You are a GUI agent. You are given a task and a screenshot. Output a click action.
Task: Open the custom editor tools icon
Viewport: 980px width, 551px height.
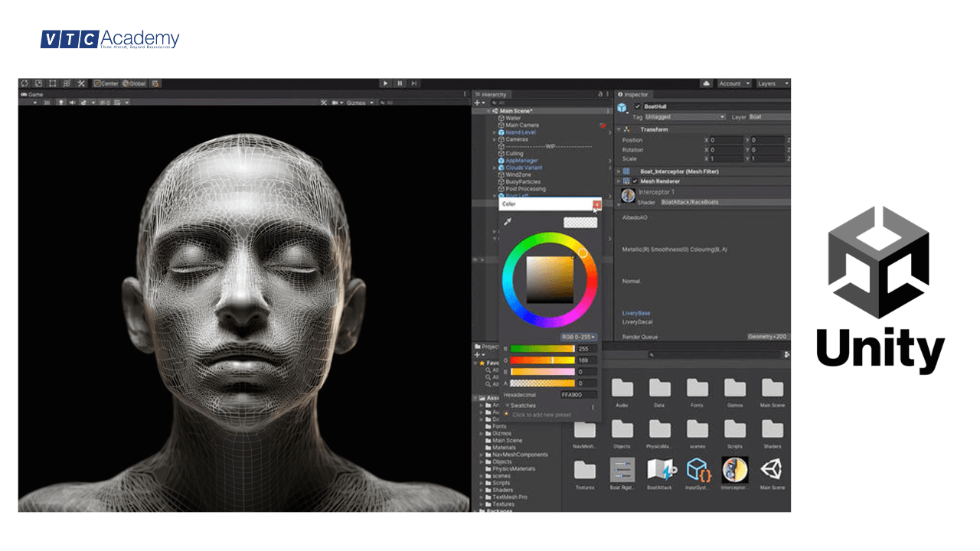(x=82, y=84)
